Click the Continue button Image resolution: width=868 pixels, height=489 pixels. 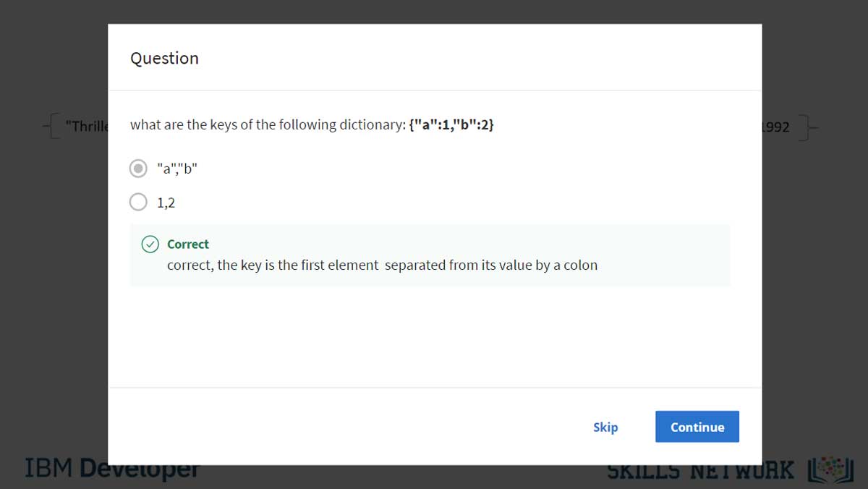click(697, 427)
